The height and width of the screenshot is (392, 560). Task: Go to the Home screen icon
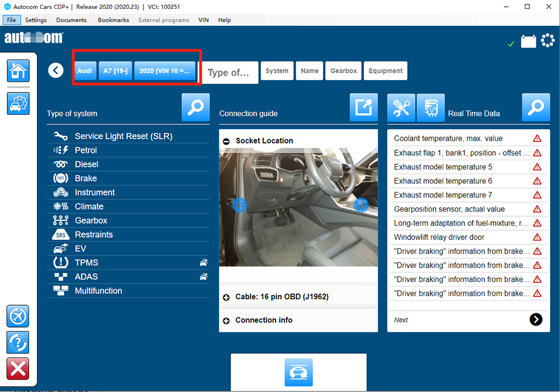(x=18, y=71)
